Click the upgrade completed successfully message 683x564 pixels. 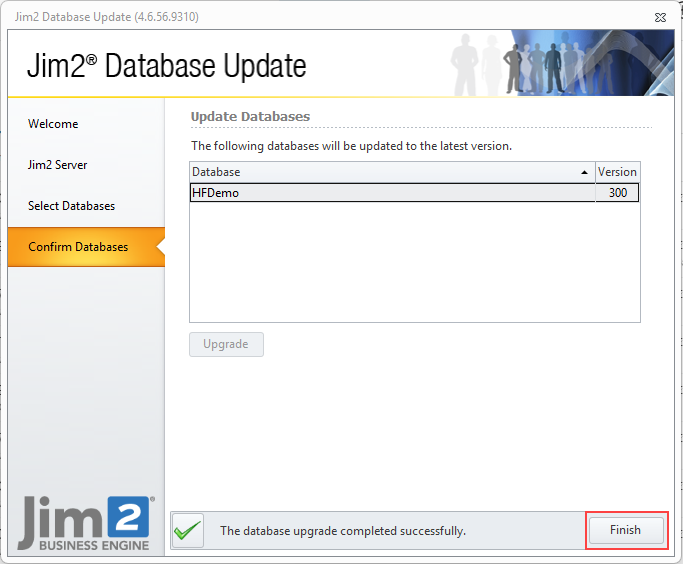pos(343,531)
